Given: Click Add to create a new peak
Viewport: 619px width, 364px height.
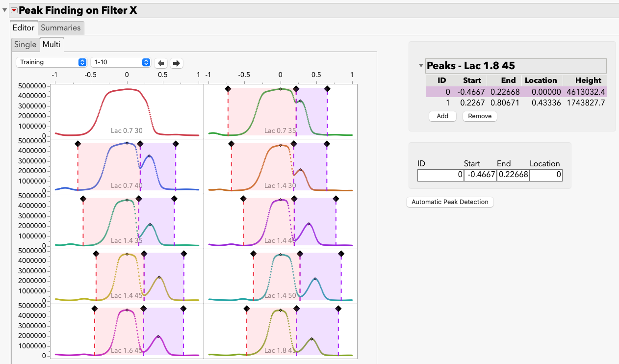Looking at the screenshot, I should point(442,116).
